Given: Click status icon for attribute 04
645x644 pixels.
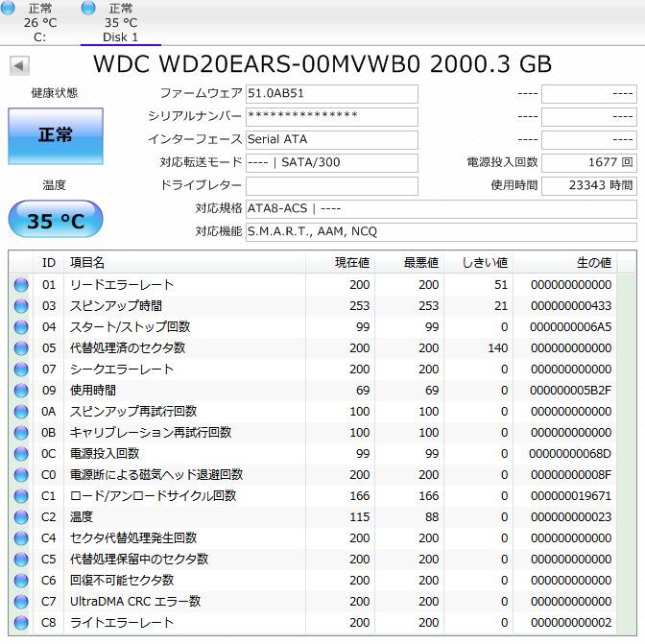Looking at the screenshot, I should pyautogui.click(x=21, y=327).
